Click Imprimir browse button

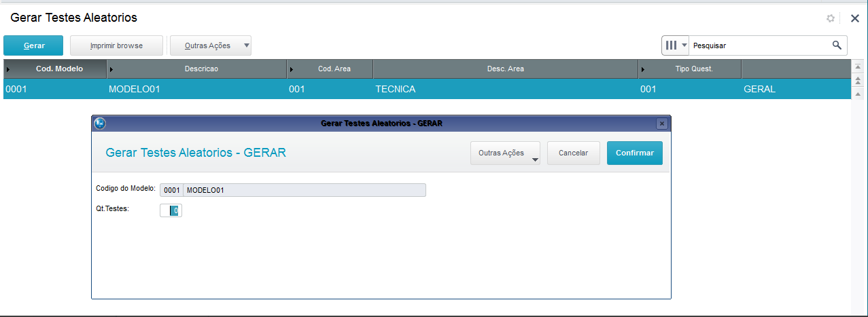pos(116,45)
